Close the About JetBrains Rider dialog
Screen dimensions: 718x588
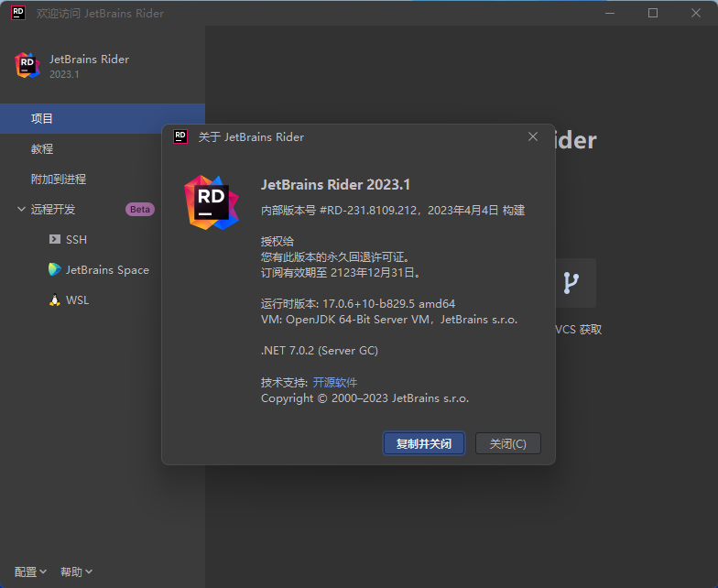click(533, 136)
